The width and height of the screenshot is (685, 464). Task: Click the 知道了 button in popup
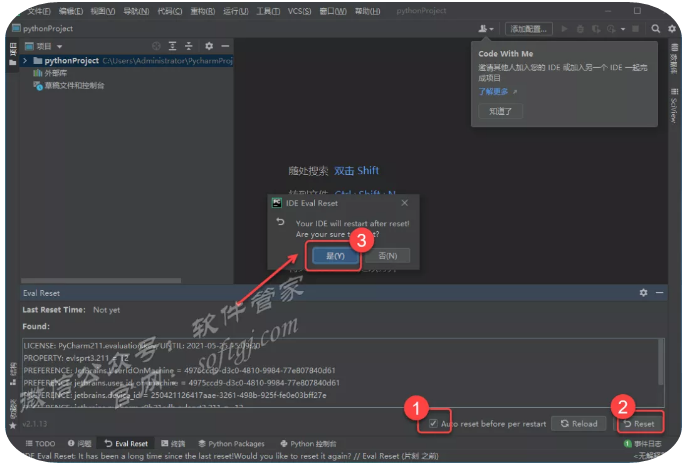coord(500,111)
